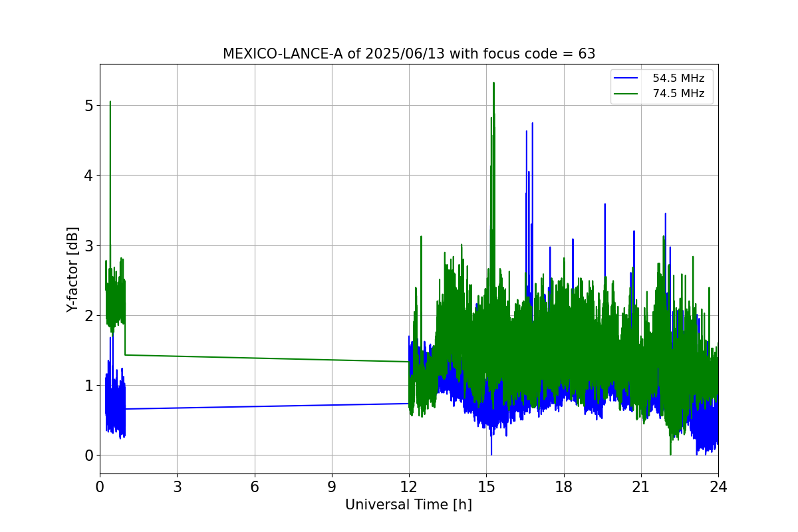Click x-axis tick label 12
Viewport: 798px width, 532px height.
(409, 487)
